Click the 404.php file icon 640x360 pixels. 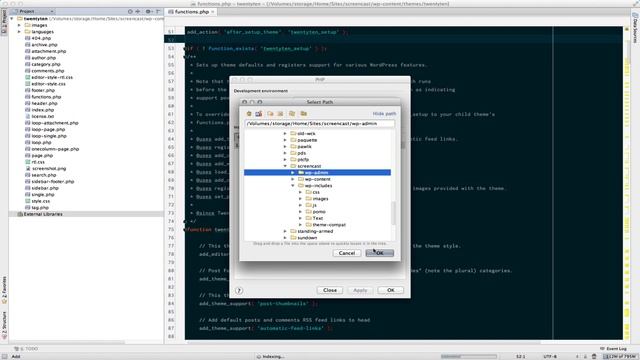pyautogui.click(x=28, y=38)
